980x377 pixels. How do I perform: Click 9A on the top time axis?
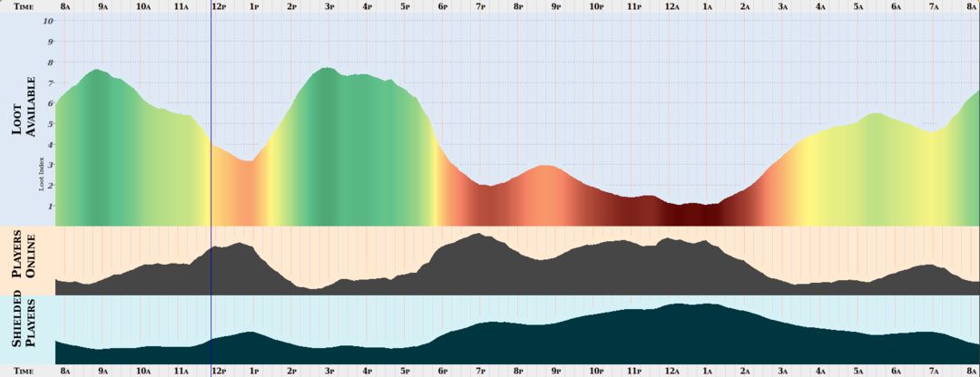103,6
